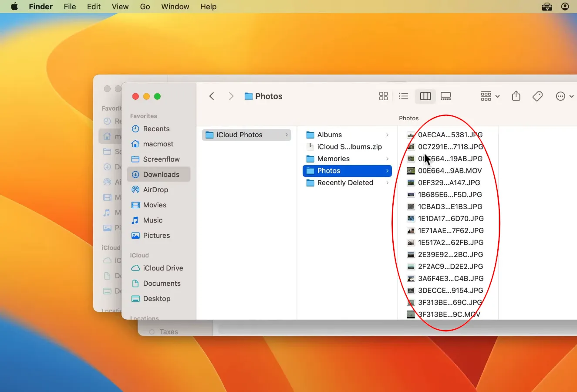Click the Share icon in the toolbar
The image size is (577, 392).
516,96
